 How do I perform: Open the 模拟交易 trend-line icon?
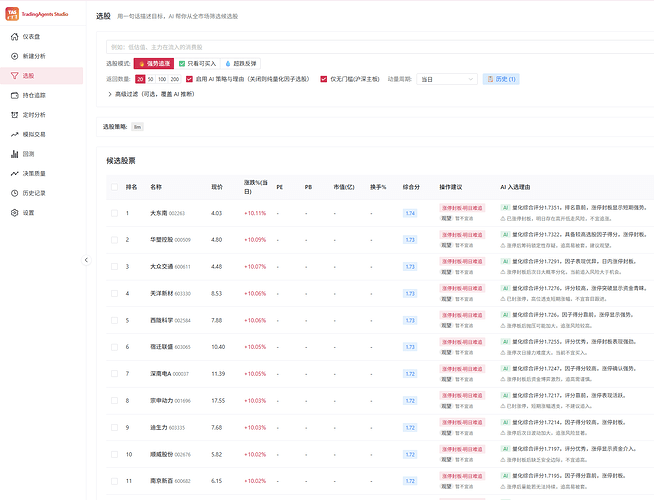point(15,134)
